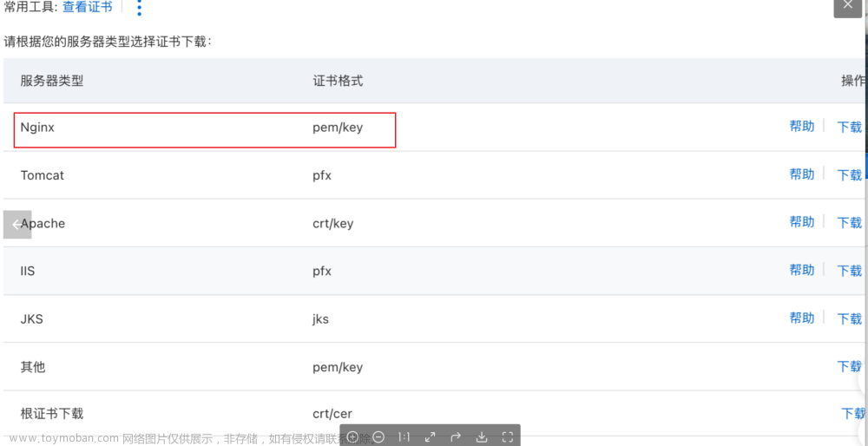Click the crt/cer format cell
This screenshot has height=446, width=868.
point(332,413)
